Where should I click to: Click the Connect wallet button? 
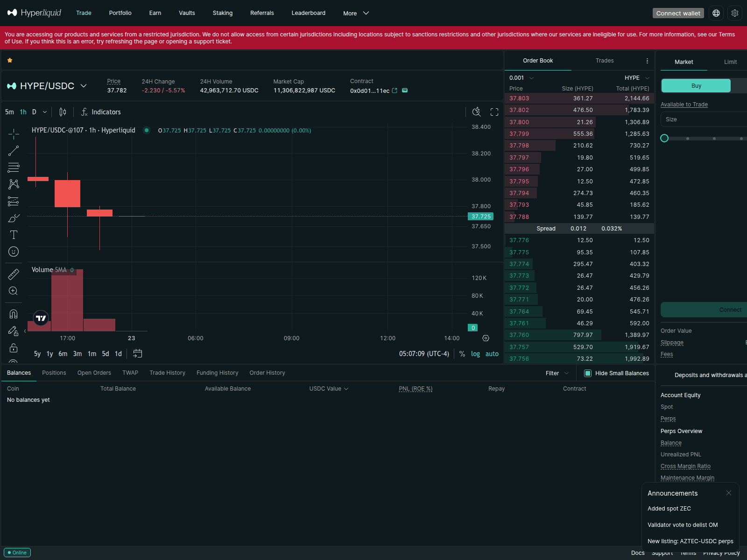coord(678,13)
